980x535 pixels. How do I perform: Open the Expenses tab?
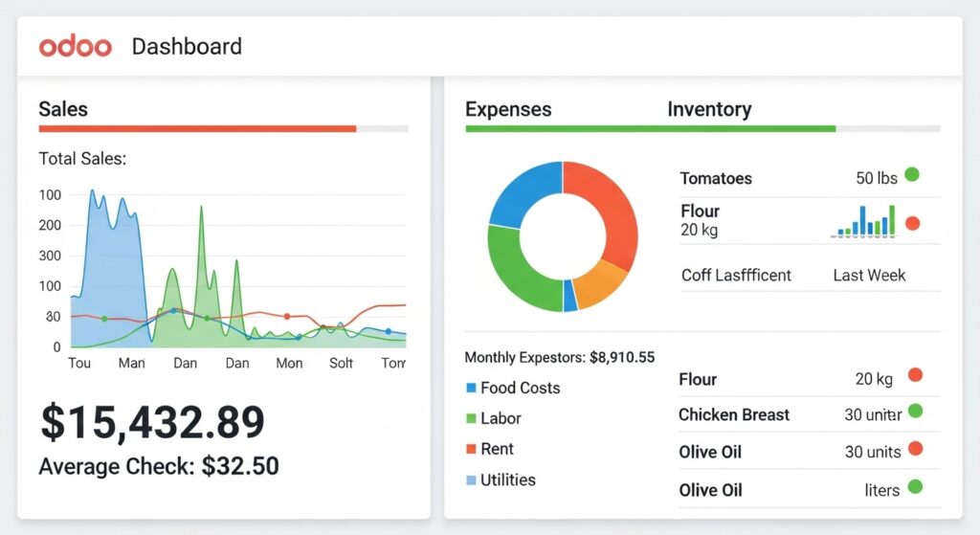click(x=508, y=109)
